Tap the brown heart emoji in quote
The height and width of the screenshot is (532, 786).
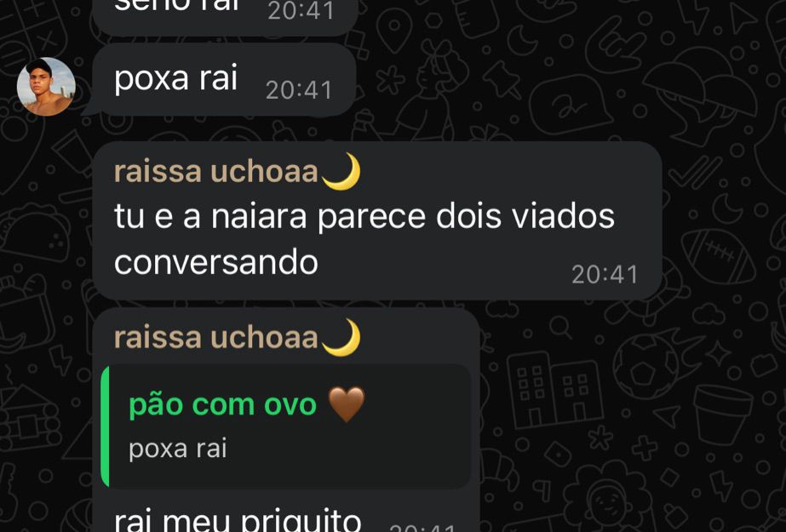pos(347,404)
